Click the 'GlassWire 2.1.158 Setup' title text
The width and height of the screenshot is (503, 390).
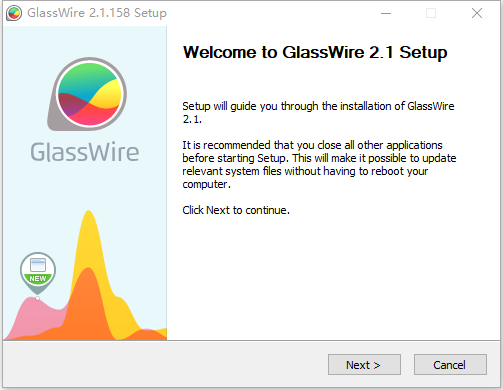[x=97, y=13]
